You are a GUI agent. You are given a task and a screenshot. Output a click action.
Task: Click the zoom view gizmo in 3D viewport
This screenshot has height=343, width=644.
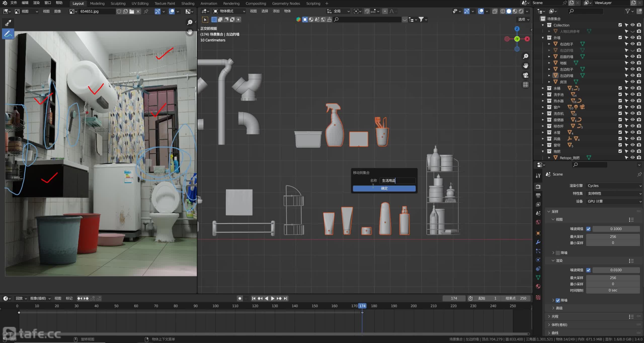tap(526, 56)
